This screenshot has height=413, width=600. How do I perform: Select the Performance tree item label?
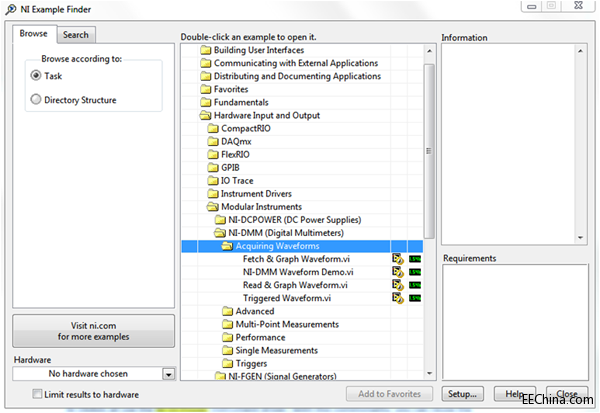point(261,338)
